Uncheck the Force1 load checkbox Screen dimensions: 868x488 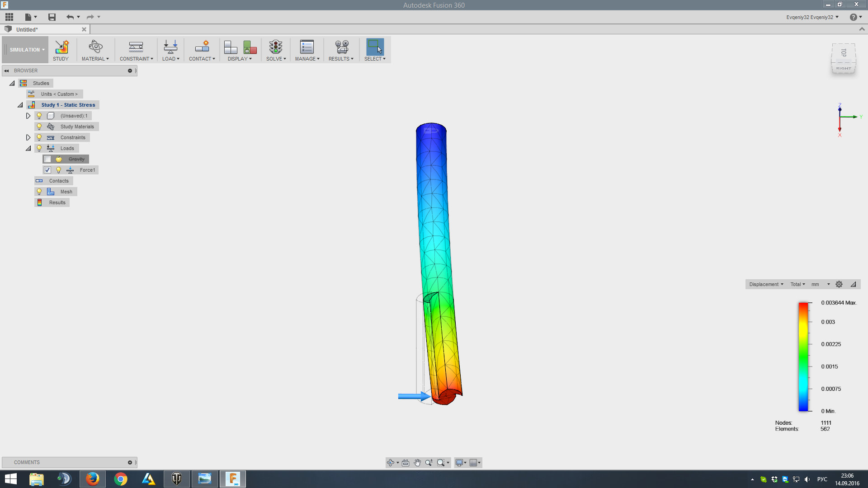click(47, 170)
